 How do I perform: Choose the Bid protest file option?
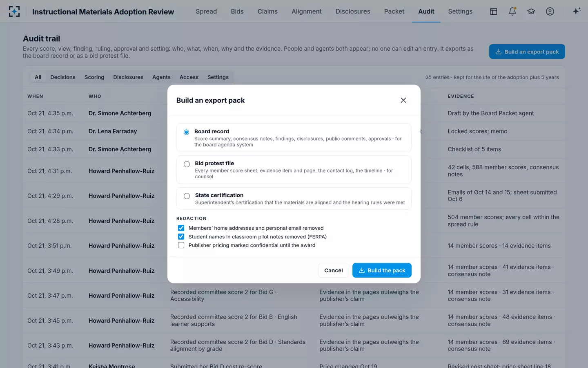point(294,170)
